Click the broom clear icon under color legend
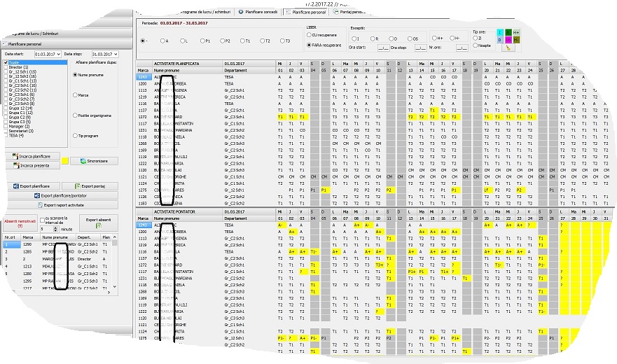 [508, 48]
